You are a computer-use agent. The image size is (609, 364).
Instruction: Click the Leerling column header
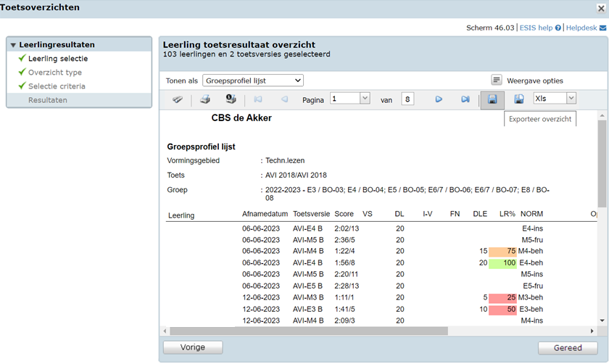(181, 215)
